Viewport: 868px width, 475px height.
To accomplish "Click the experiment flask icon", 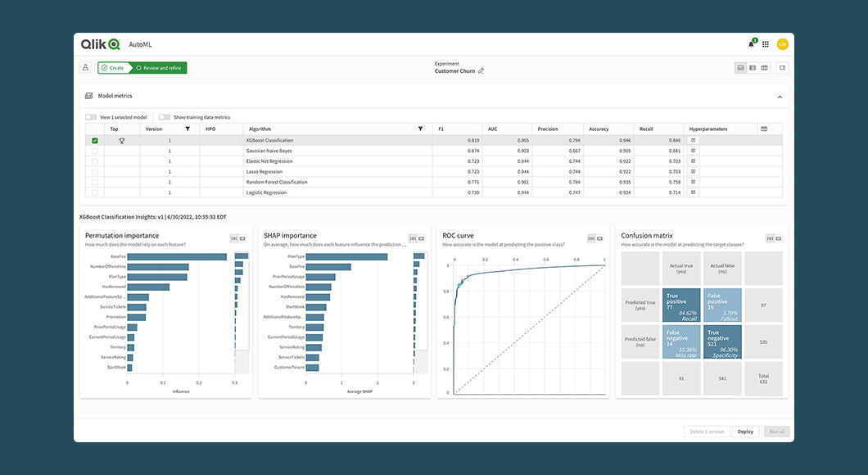I will point(85,68).
